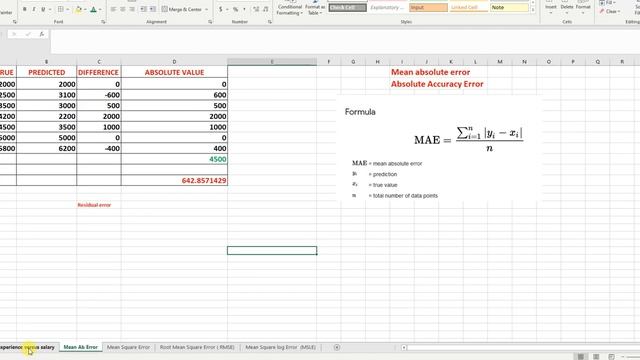
Task: Open Format cells menu
Action: pos(583,7)
